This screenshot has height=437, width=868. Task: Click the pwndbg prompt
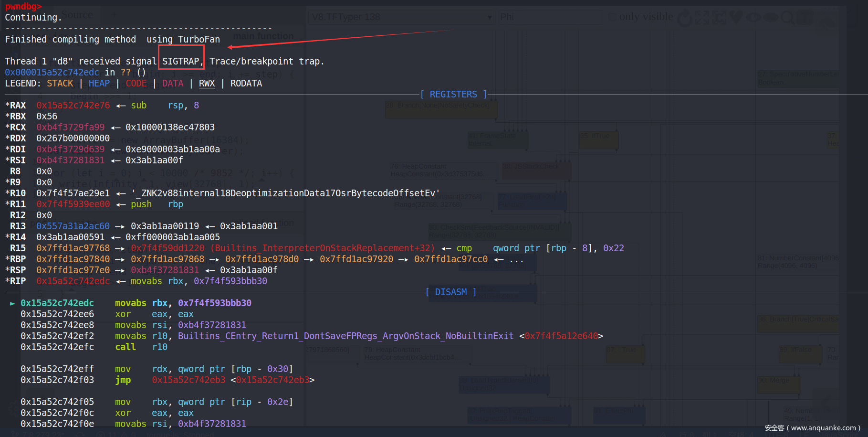23,6
